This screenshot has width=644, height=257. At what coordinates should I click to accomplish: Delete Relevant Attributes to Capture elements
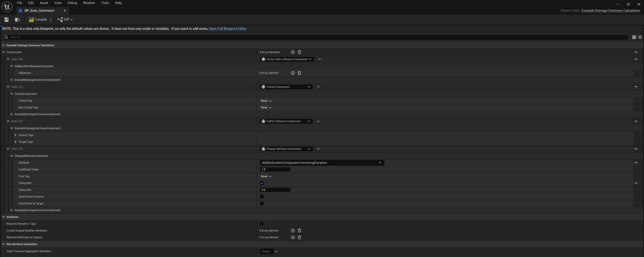click(299, 238)
